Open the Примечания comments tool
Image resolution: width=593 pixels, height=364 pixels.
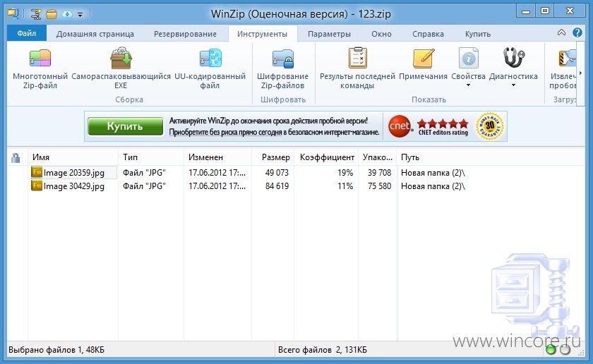423,64
